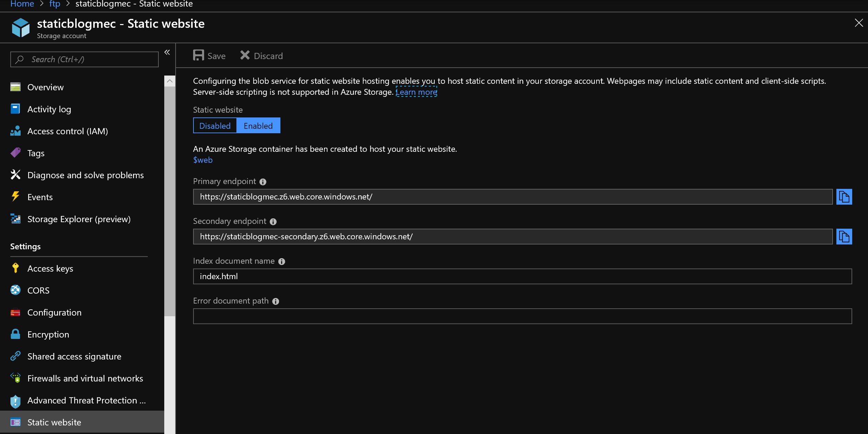Image resolution: width=868 pixels, height=434 pixels.
Task: Click the Access control IAM icon
Action: (15, 131)
